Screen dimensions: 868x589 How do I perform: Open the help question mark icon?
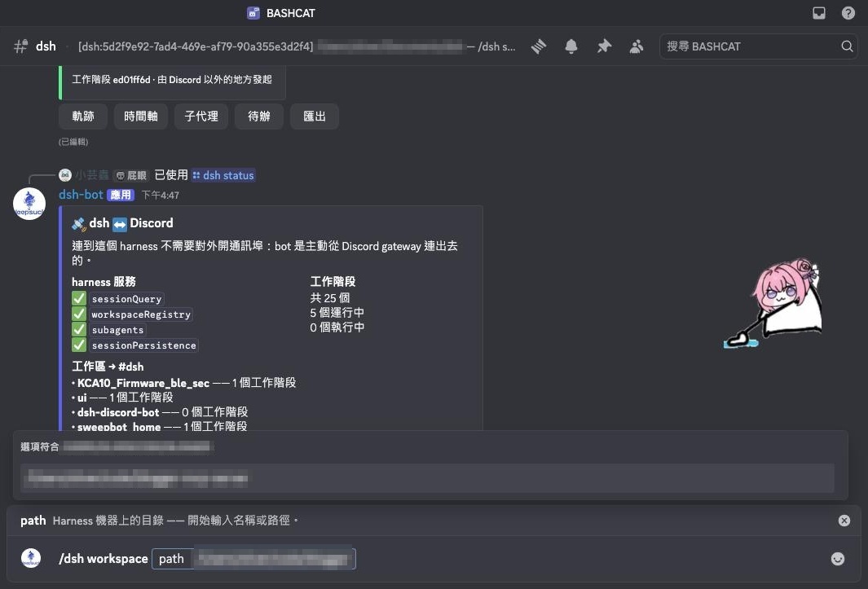coord(848,13)
